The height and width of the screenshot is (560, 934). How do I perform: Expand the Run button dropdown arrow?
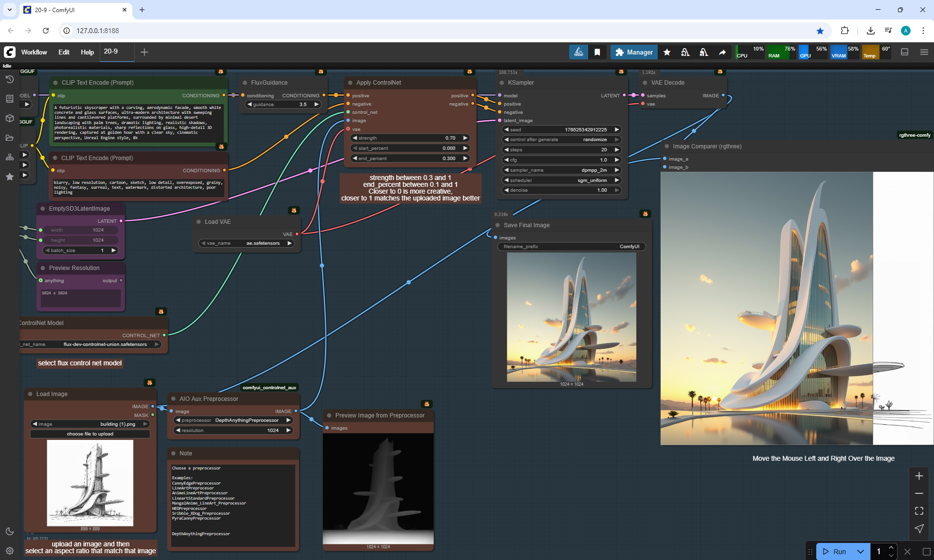[861, 551]
